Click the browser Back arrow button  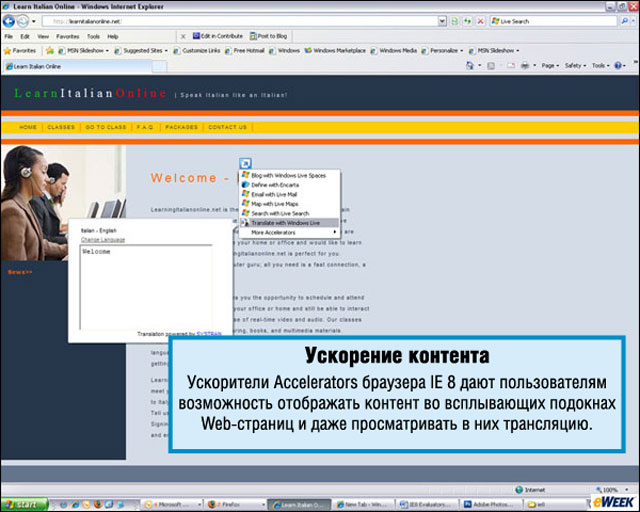point(9,21)
